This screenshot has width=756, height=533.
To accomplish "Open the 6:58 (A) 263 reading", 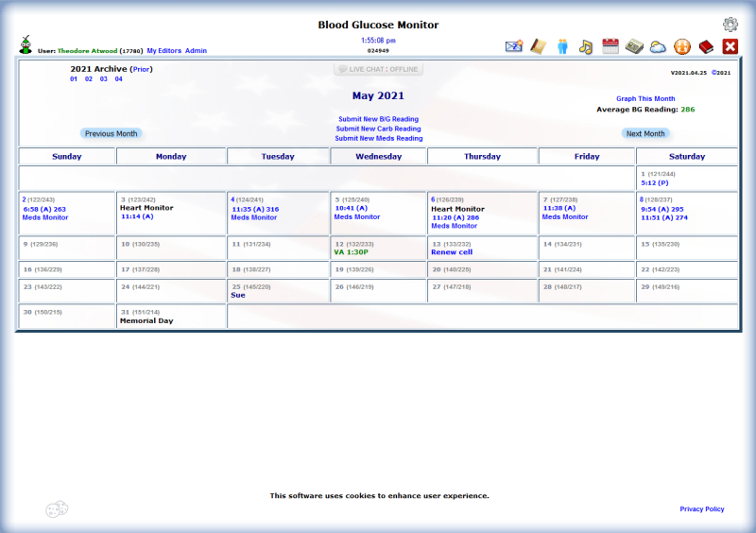I will click(x=44, y=210).
